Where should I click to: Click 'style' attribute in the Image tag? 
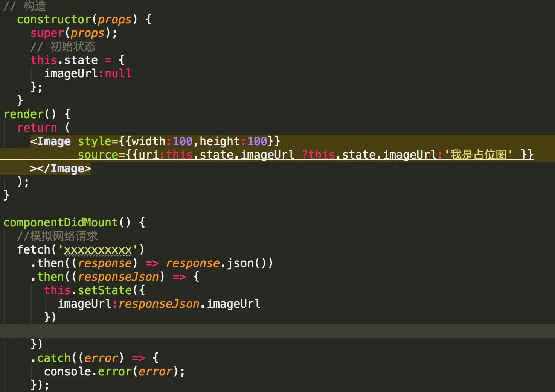[x=95, y=141]
